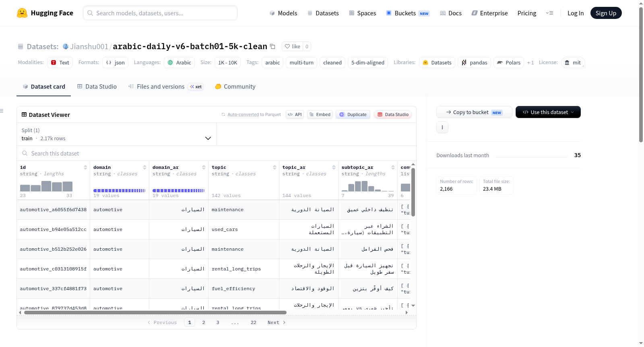
Task: Expand the Use this dataset dropdown
Action: pos(548,112)
